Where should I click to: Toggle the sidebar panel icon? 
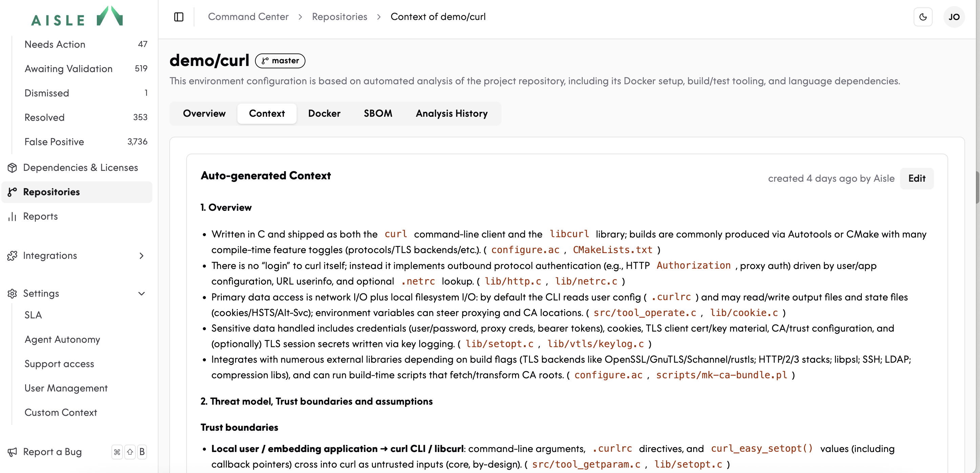tap(178, 17)
